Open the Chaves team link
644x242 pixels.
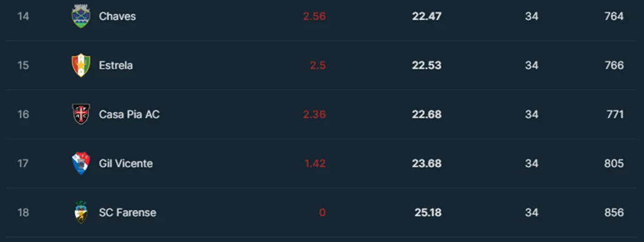tap(118, 16)
